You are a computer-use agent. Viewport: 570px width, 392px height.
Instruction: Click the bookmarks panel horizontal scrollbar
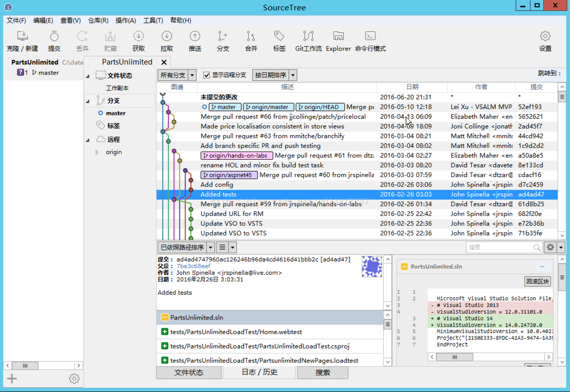[x=43, y=365]
